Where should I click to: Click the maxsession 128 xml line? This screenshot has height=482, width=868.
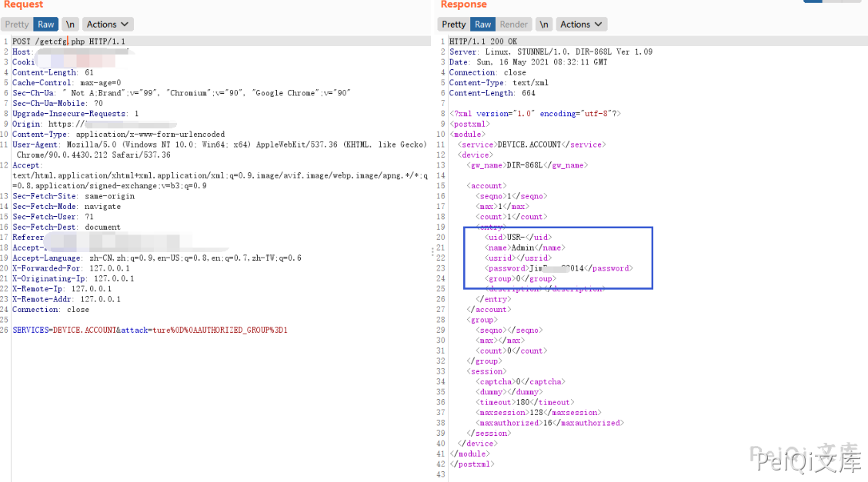click(539, 413)
